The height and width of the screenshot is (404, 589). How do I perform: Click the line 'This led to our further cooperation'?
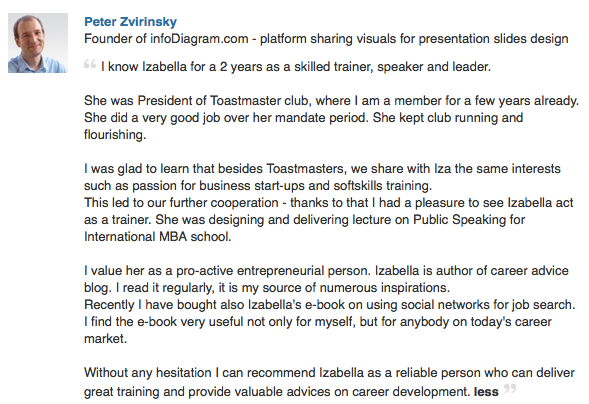329,203
